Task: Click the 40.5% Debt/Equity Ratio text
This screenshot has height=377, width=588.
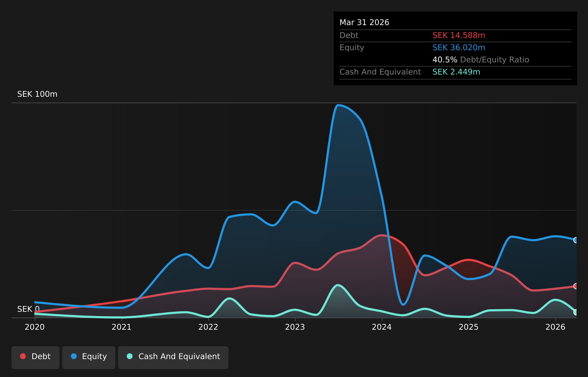Action: pos(481,60)
